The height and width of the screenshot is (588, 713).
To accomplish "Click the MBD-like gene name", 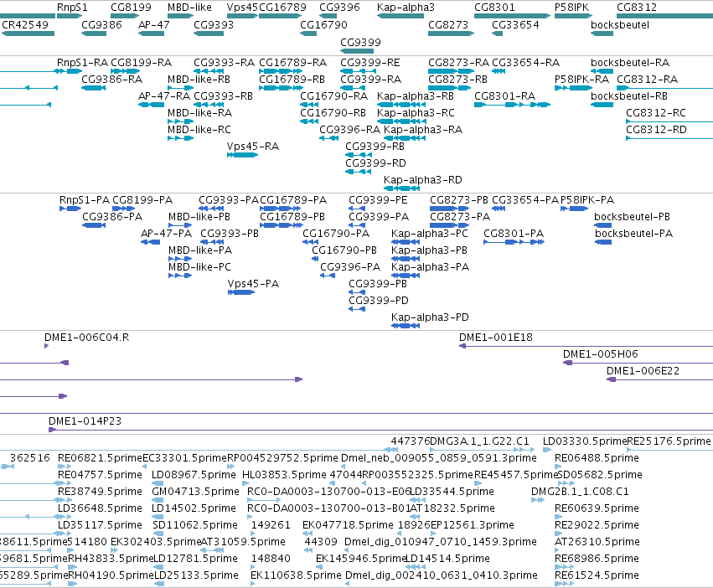I will pos(189,8).
